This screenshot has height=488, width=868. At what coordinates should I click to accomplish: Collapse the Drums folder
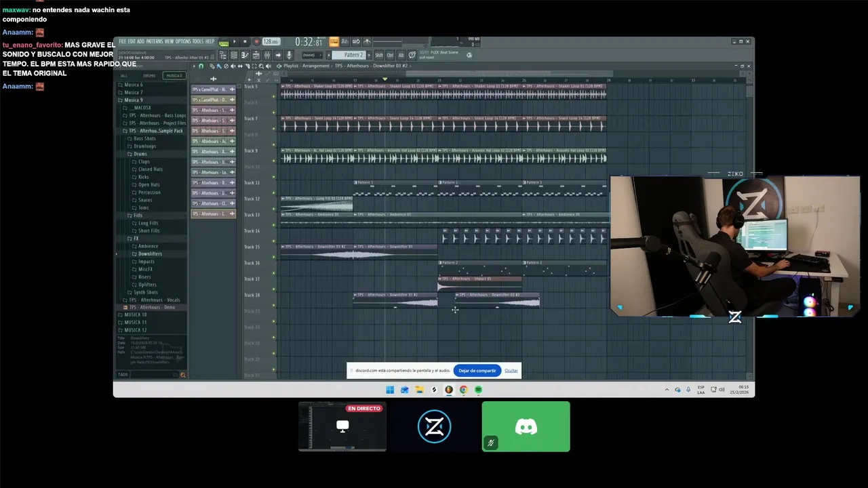(140, 154)
